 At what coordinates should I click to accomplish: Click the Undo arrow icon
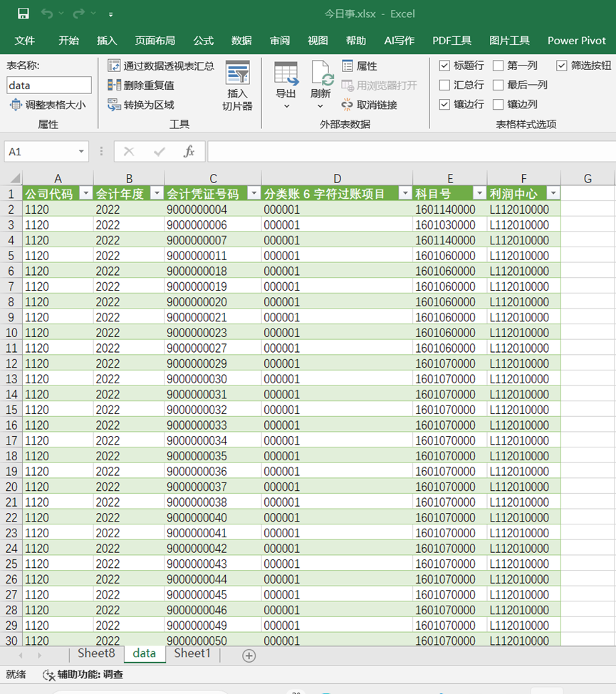[47, 14]
